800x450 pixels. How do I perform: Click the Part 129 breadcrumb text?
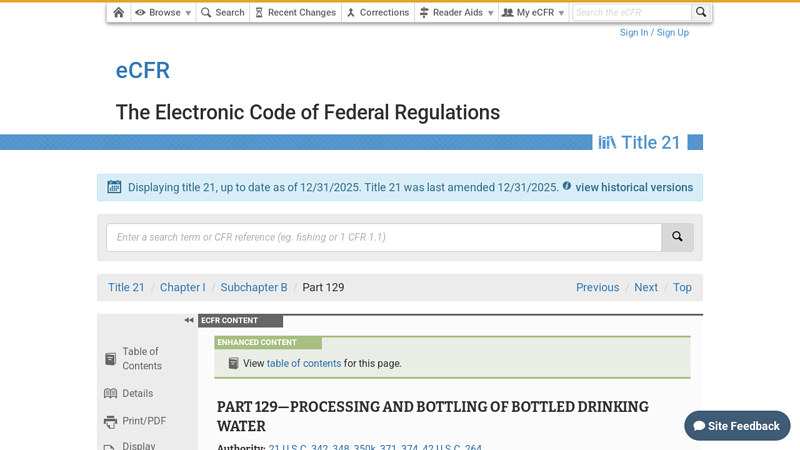323,287
